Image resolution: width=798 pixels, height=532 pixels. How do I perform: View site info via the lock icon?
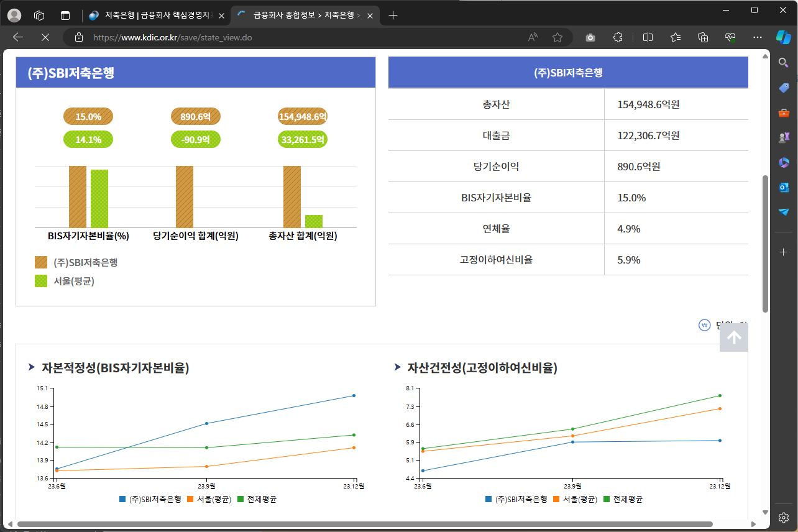click(x=78, y=37)
